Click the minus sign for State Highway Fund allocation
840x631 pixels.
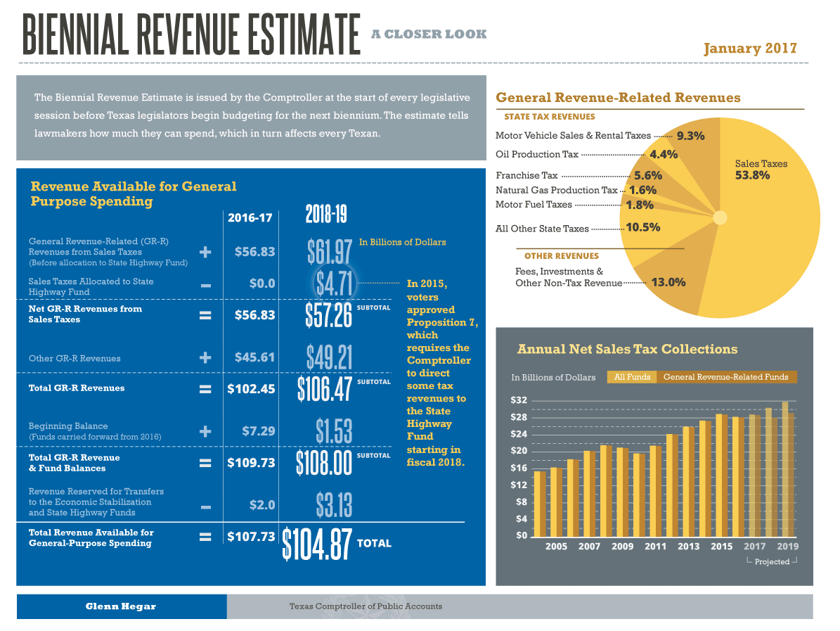pos(205,286)
